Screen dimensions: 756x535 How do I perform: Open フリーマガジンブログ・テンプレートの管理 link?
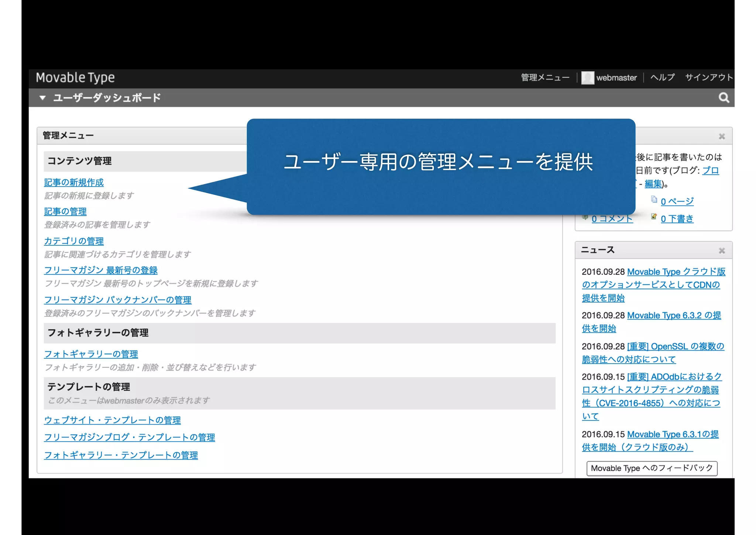[x=130, y=437]
